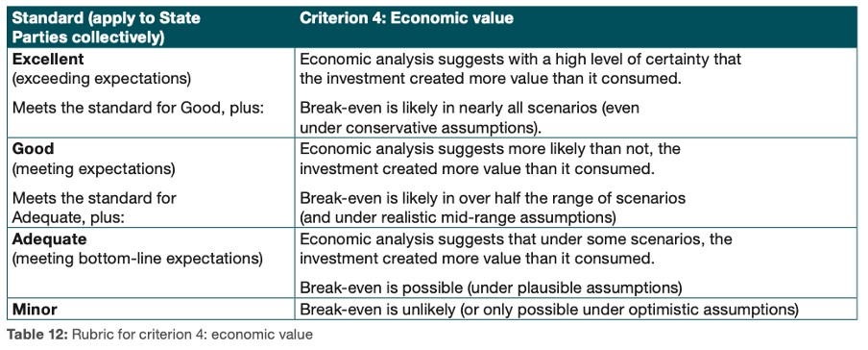868x350 pixels.
Task: Select the 'Good' rating label
Action: tap(33, 149)
